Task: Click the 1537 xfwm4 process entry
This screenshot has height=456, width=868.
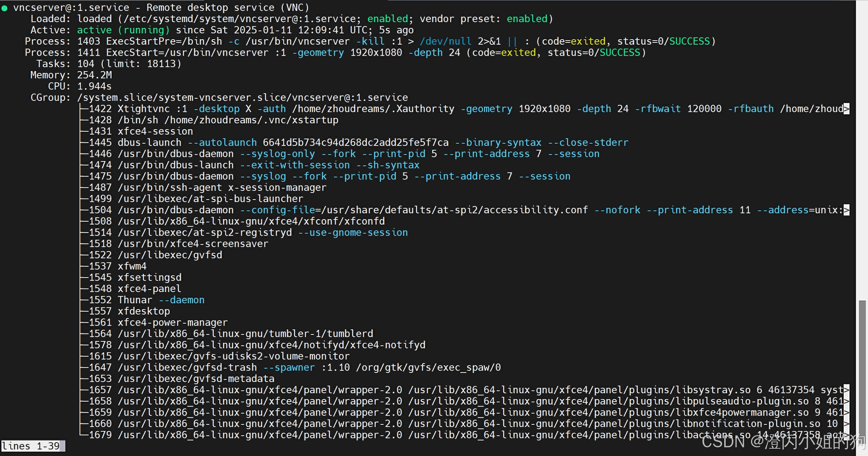Action: 118,266
